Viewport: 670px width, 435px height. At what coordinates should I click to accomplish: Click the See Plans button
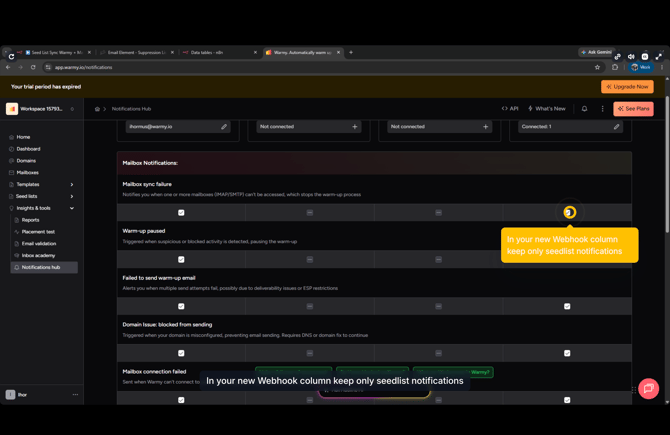(x=633, y=109)
